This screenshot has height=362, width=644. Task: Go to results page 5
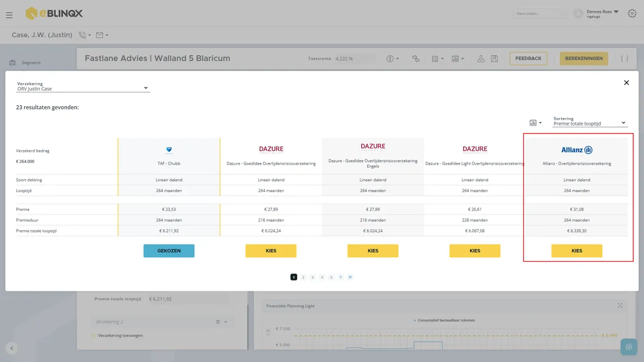pyautogui.click(x=332, y=277)
